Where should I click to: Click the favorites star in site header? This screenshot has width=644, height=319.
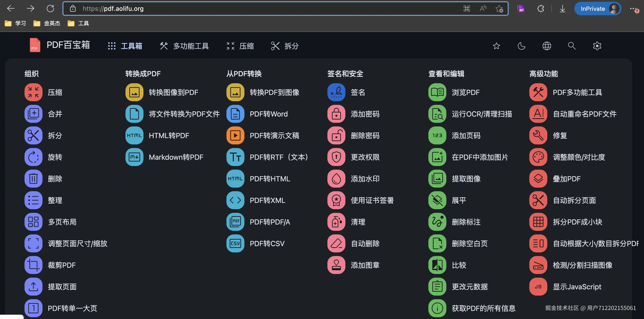click(496, 46)
